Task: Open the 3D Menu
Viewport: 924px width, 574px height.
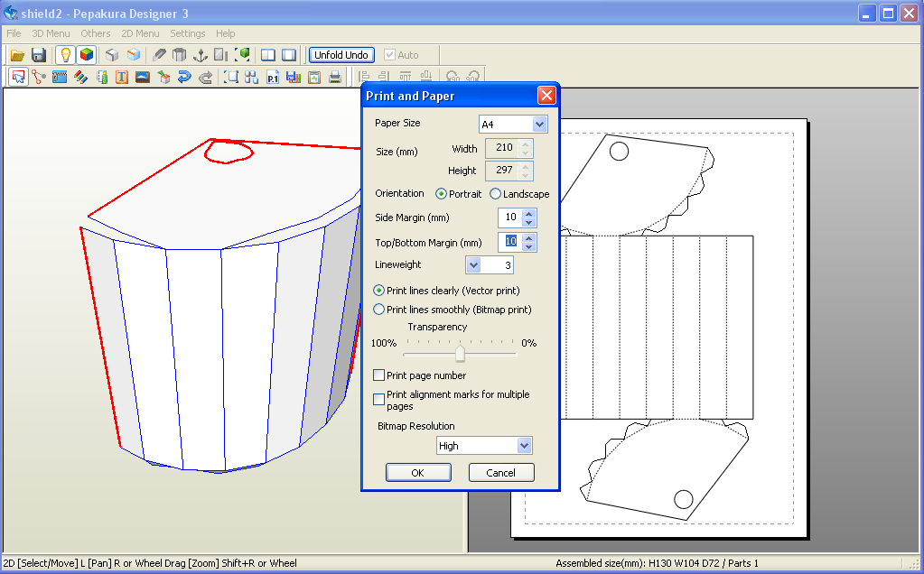Action: [x=51, y=33]
